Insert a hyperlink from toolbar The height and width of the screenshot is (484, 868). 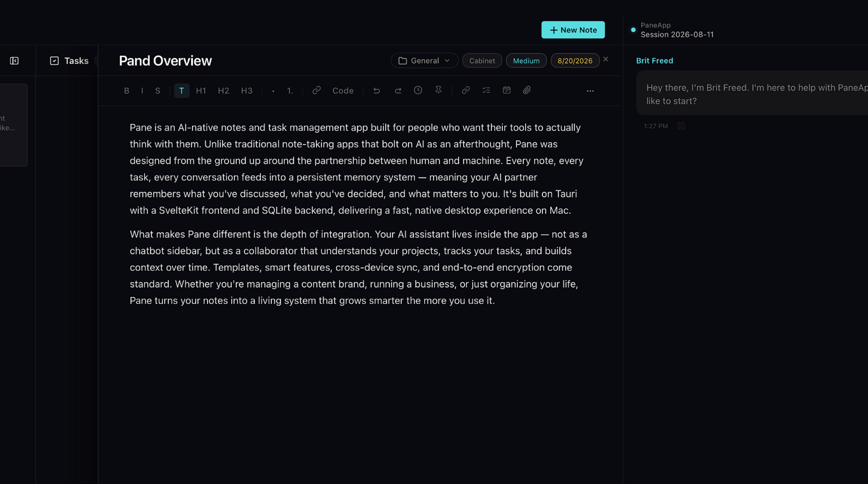(316, 90)
